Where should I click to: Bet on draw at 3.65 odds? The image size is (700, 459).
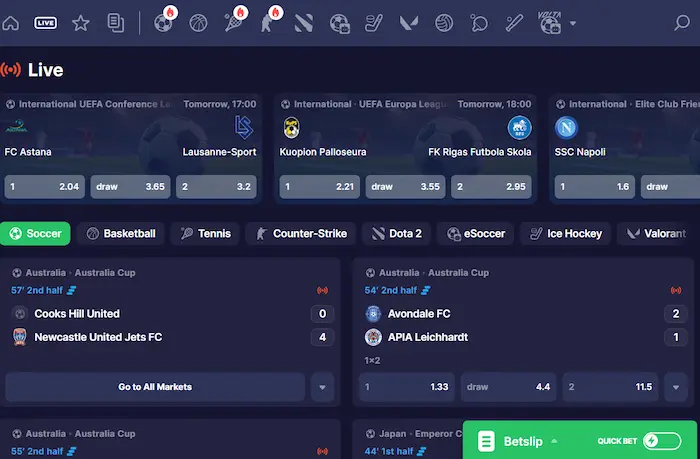130,187
